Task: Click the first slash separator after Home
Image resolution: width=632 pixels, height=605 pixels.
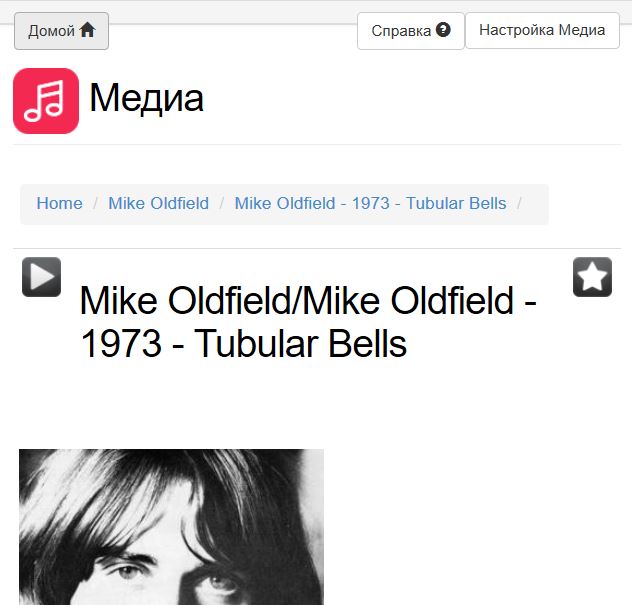Action: [x=96, y=204]
